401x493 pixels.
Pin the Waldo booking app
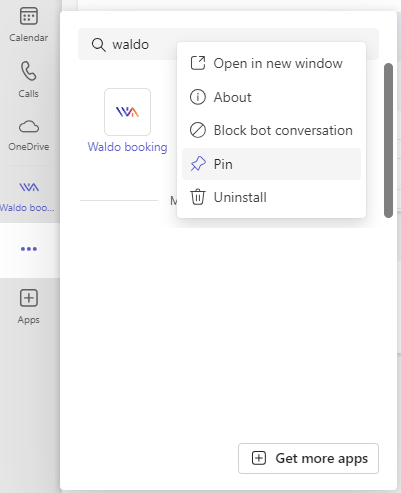pos(271,164)
